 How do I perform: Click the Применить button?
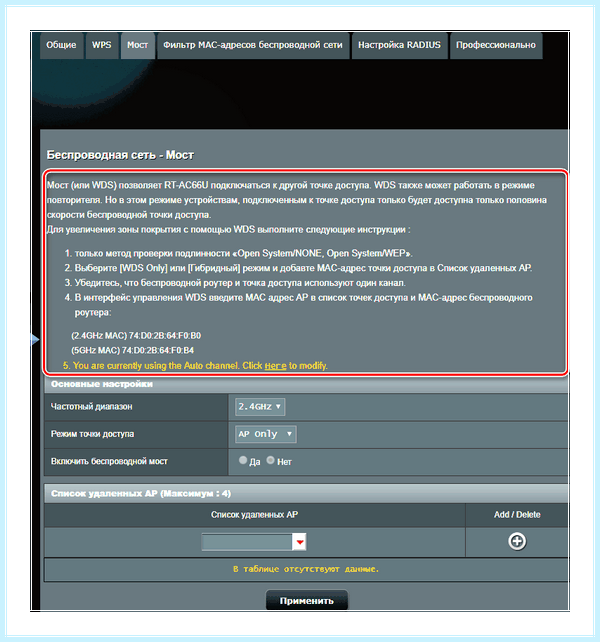(x=307, y=600)
